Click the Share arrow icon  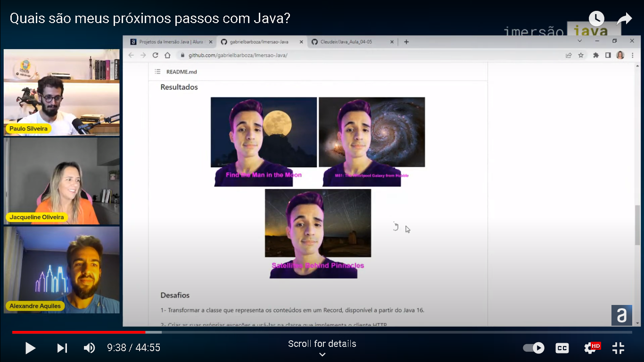624,18
